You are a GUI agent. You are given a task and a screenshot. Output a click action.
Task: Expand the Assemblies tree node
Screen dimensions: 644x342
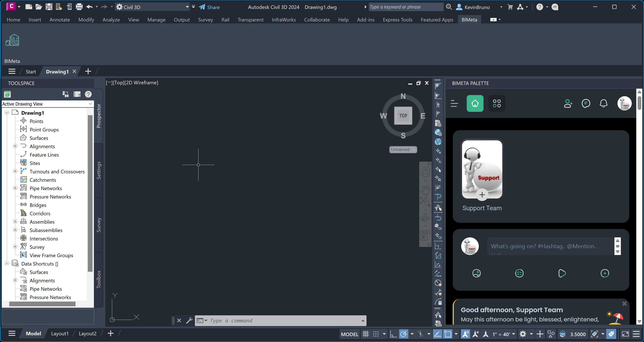pyautogui.click(x=15, y=221)
